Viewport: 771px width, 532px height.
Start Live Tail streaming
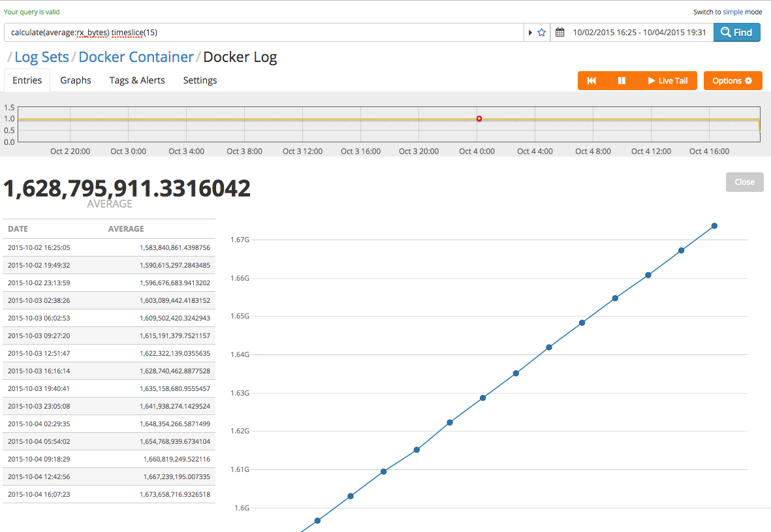click(x=667, y=81)
